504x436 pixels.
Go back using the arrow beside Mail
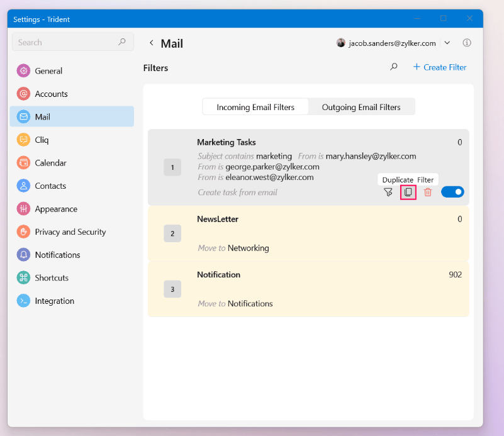click(152, 43)
